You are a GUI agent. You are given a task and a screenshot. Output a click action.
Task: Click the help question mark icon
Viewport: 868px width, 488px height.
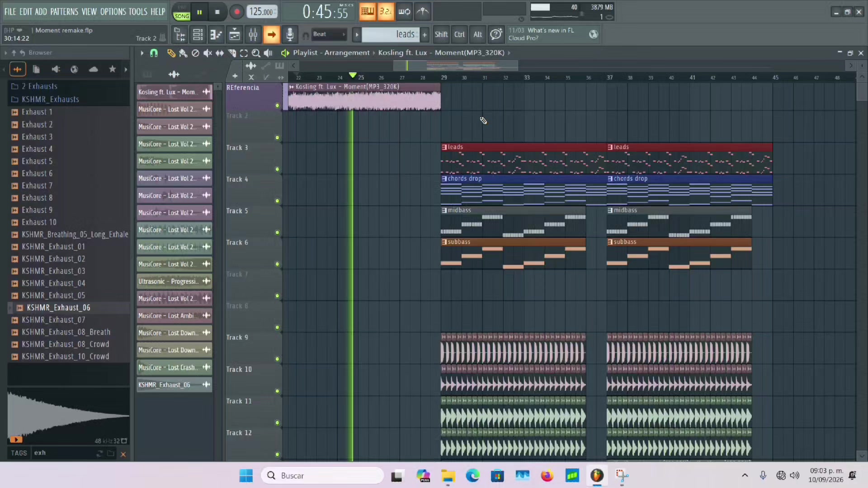[496, 34]
